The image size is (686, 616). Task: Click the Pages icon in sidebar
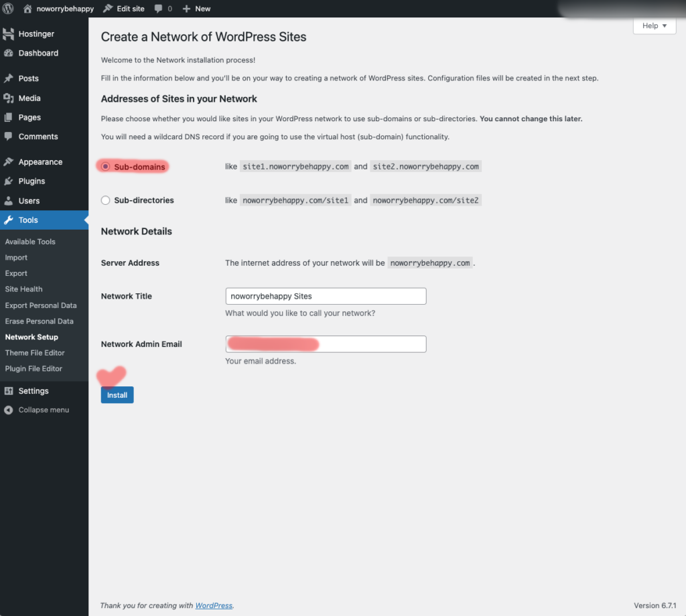(x=8, y=117)
